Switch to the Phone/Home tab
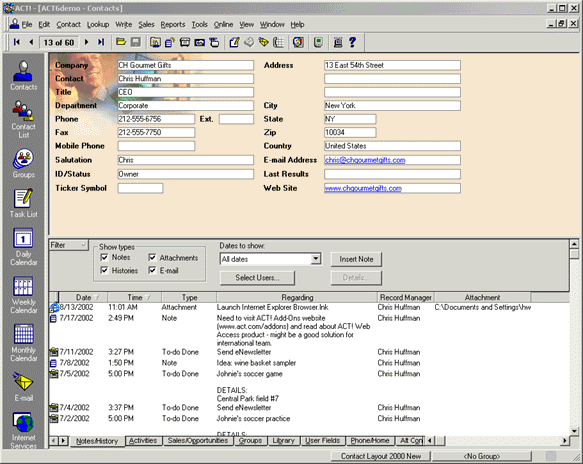 370,441
